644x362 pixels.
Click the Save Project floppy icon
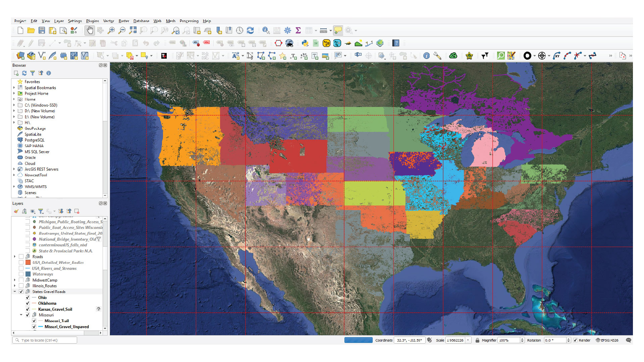tap(42, 31)
